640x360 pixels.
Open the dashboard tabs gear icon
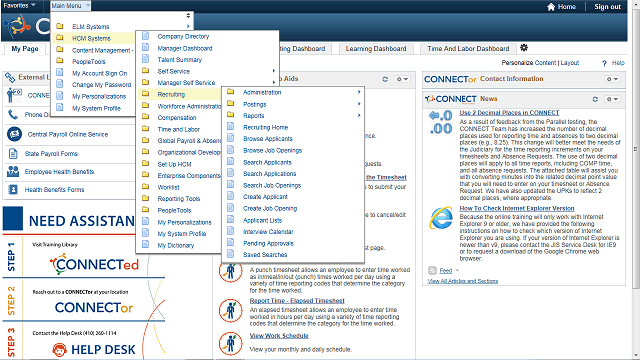(524, 48)
